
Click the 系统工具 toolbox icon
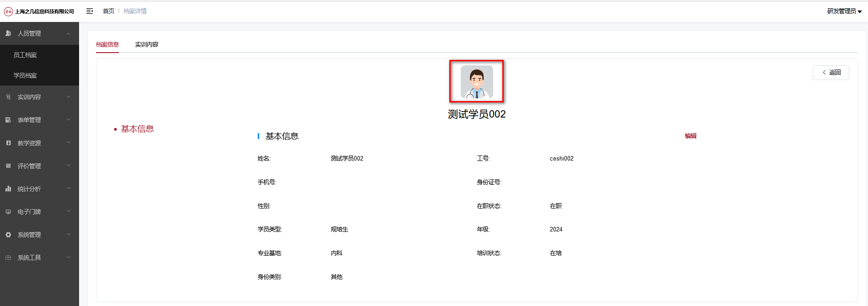tap(8, 258)
